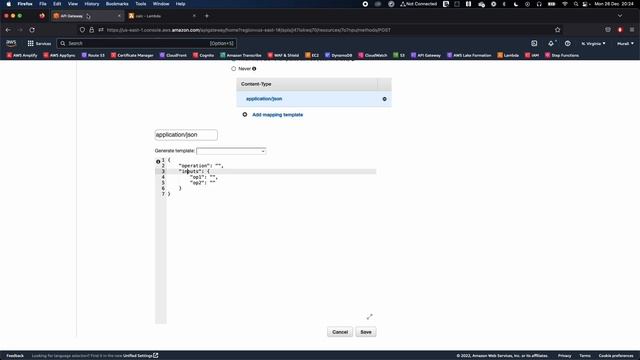Open the Step Functions bookmark

point(562,55)
